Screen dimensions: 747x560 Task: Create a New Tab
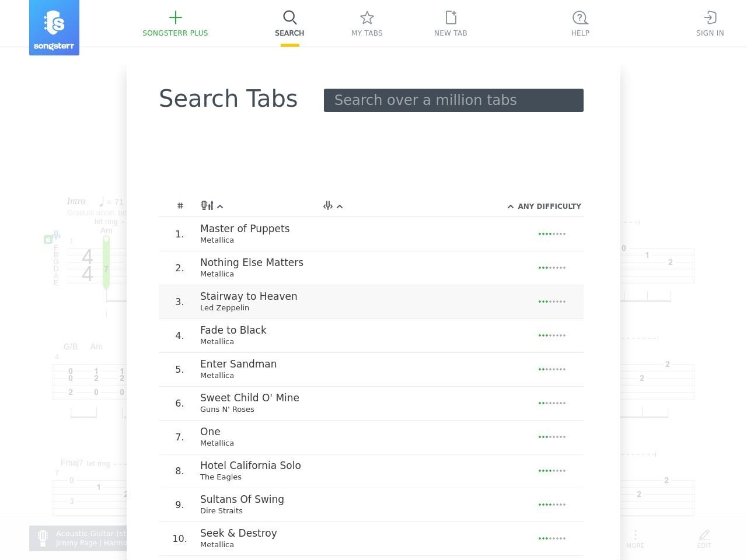(451, 24)
